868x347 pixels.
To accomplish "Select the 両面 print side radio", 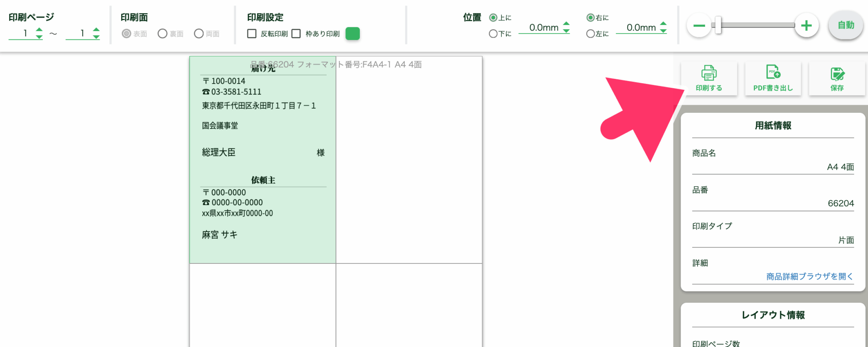I will (x=199, y=34).
